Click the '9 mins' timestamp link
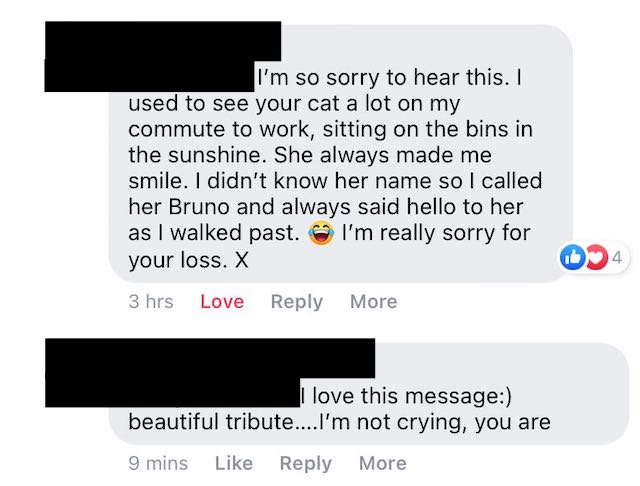The image size is (640, 486). [158, 463]
